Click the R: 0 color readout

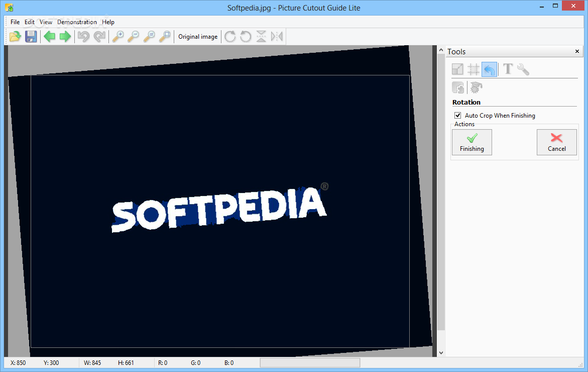pyautogui.click(x=163, y=362)
